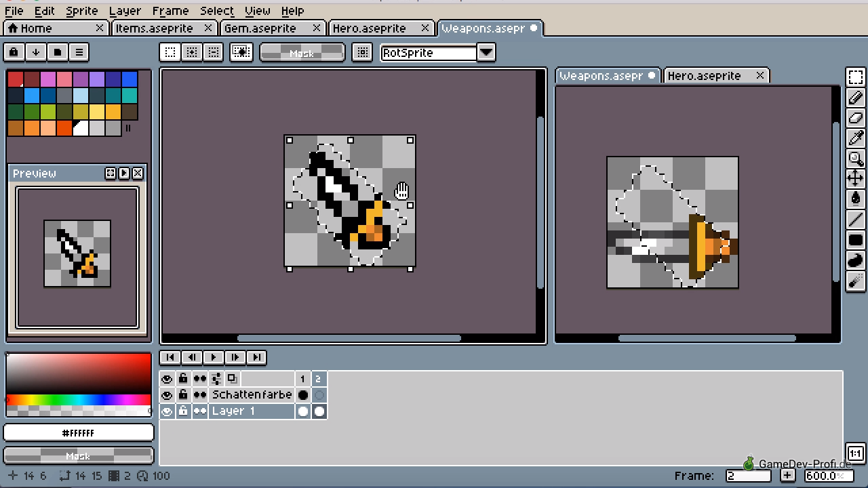This screenshot has width=868, height=488.
Task: Select the Pencil tool
Action: tap(856, 98)
